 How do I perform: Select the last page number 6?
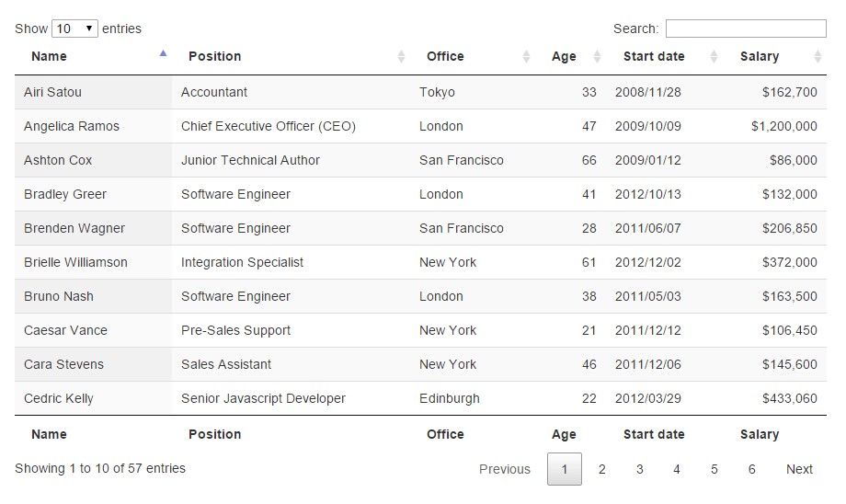click(x=751, y=469)
